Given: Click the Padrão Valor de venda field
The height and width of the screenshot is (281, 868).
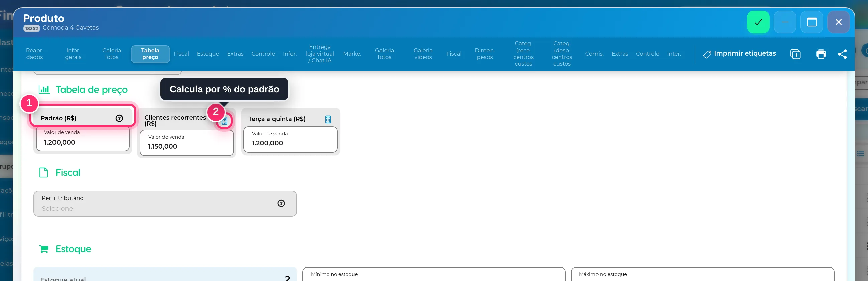Looking at the screenshot, I should 83,138.
